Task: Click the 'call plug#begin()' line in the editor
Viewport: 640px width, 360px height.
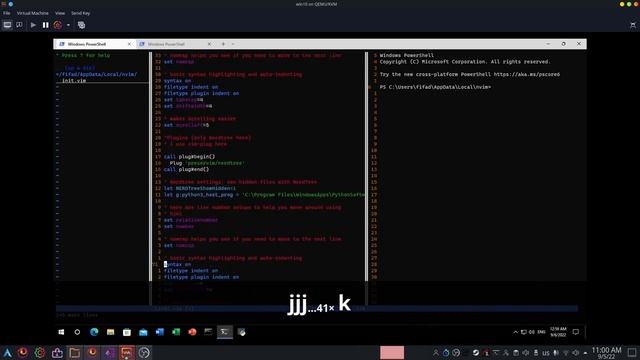Action: 189,157
